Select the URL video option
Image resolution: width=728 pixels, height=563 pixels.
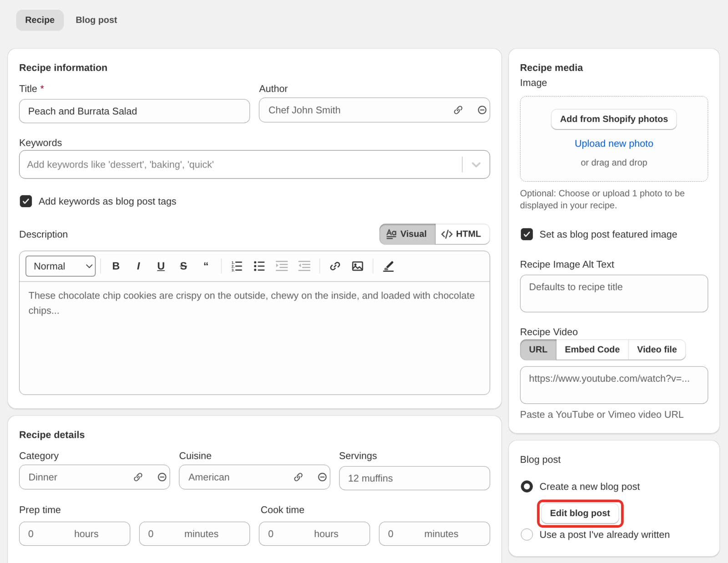click(x=538, y=350)
